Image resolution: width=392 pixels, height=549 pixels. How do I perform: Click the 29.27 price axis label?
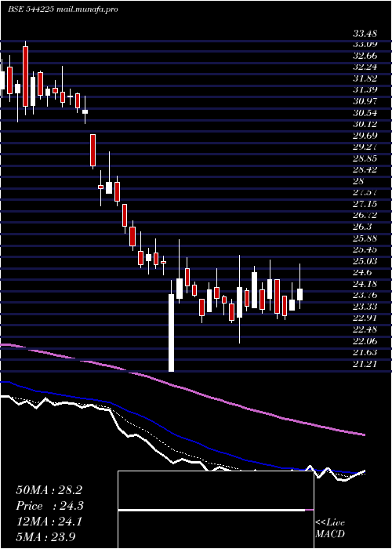coord(365,147)
